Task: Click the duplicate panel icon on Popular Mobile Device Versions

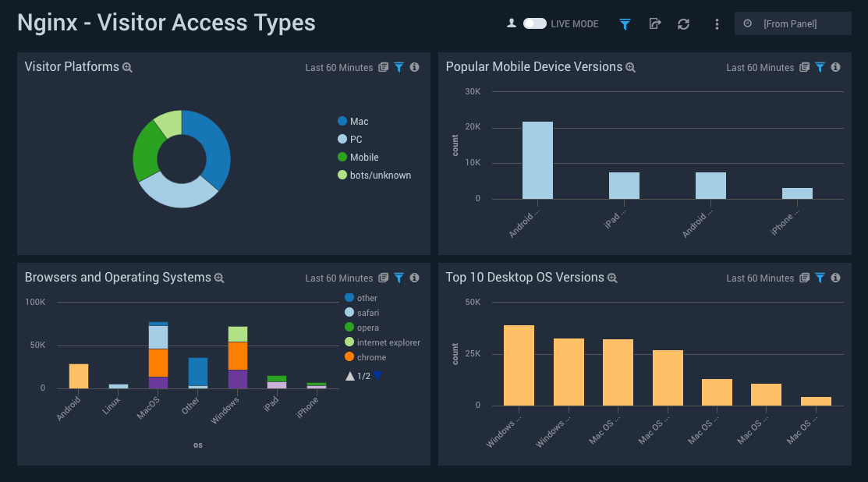Action: pyautogui.click(x=803, y=67)
